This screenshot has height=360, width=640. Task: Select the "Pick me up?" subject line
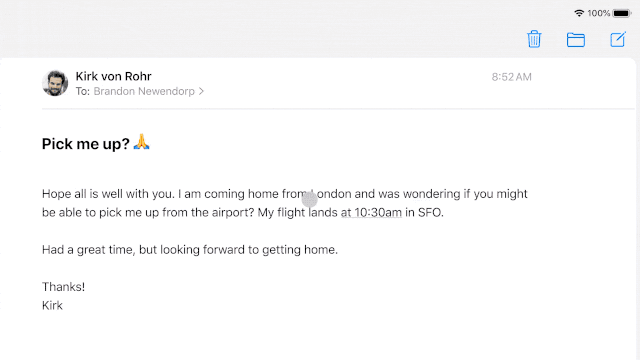tap(86, 144)
